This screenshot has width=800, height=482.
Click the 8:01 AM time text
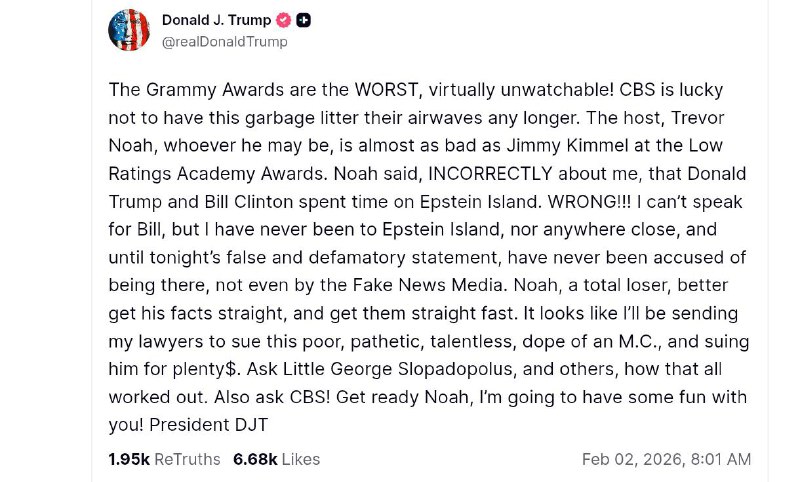(x=720, y=459)
